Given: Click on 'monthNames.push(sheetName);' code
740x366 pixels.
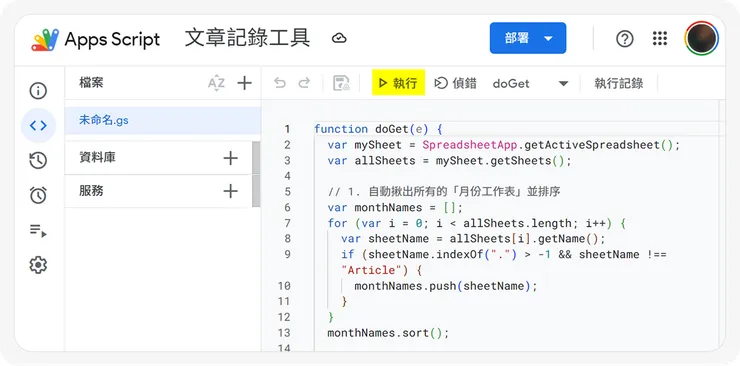Looking at the screenshot, I should click(x=446, y=286).
